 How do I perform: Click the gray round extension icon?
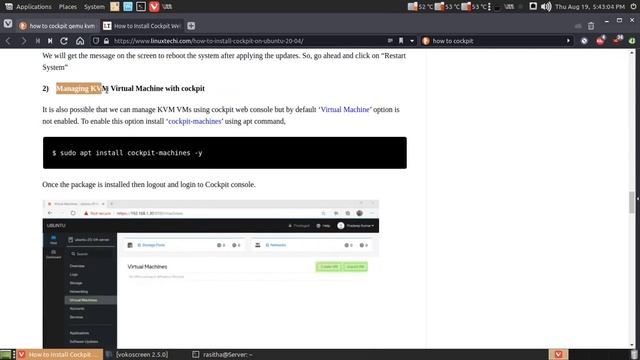(x=584, y=41)
